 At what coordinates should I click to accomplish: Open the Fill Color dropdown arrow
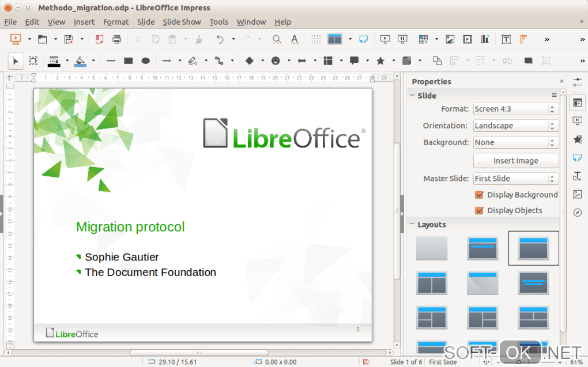point(93,60)
